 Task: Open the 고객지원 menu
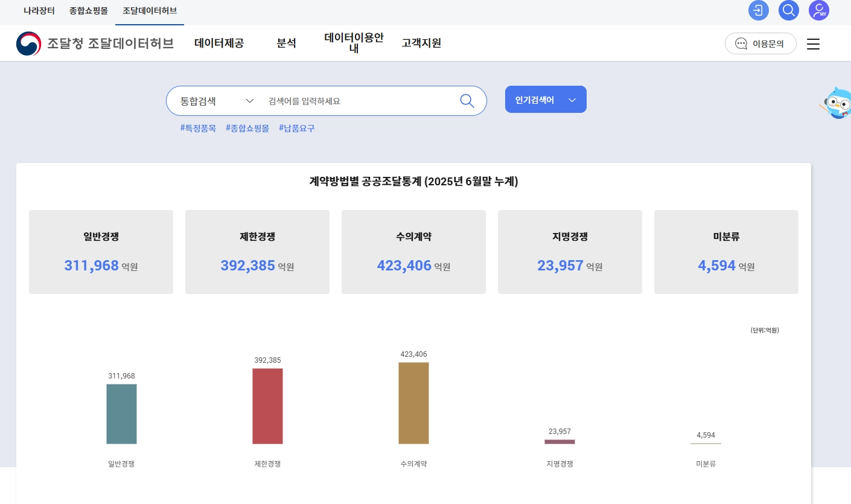421,43
